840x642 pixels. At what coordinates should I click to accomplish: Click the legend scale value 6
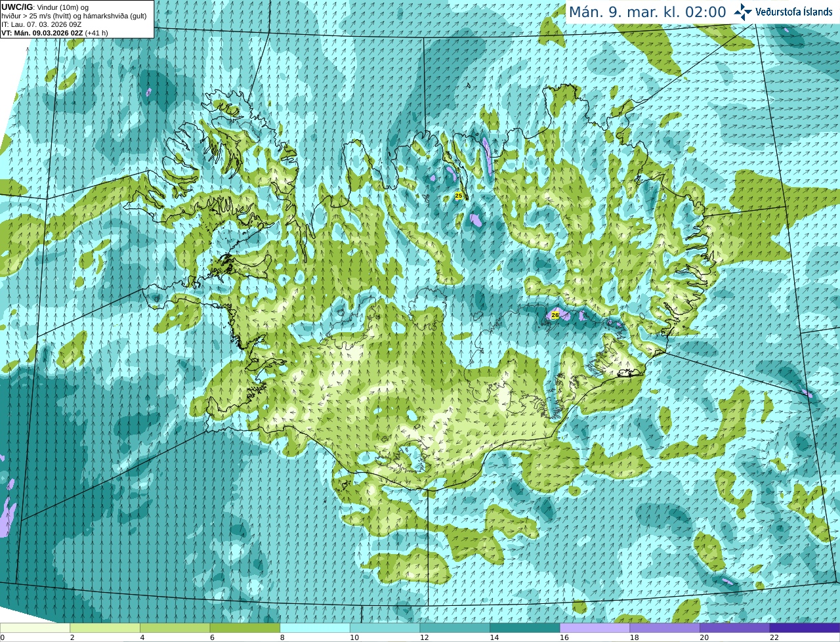(212, 637)
